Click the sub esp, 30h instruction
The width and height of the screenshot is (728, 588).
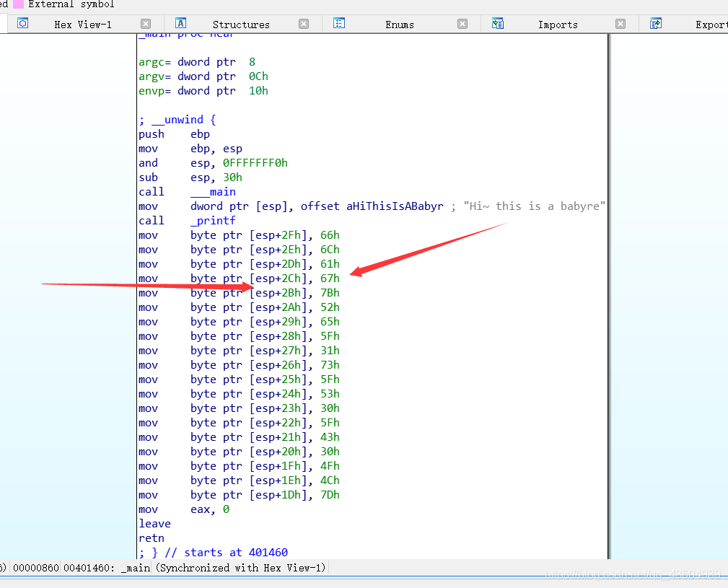click(x=190, y=177)
